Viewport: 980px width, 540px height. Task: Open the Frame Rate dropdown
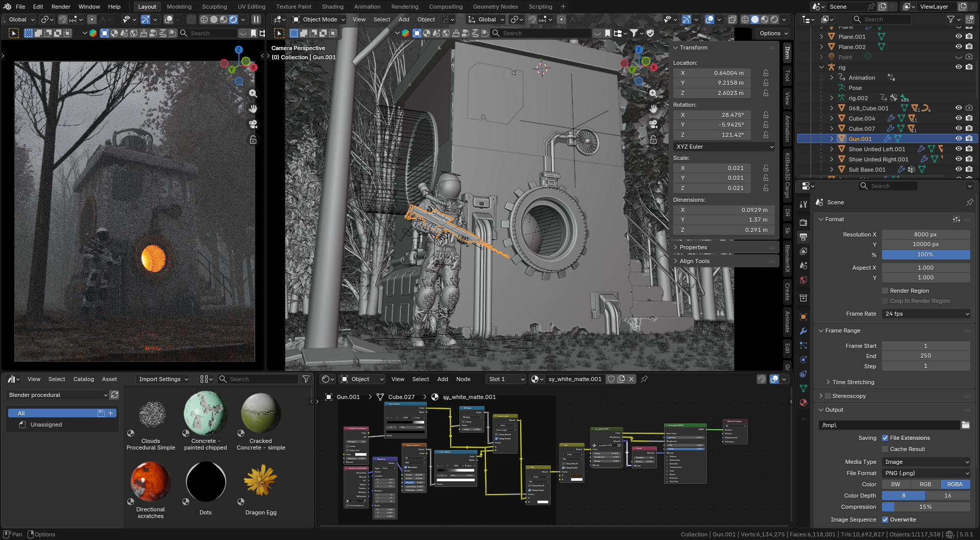pyautogui.click(x=925, y=314)
